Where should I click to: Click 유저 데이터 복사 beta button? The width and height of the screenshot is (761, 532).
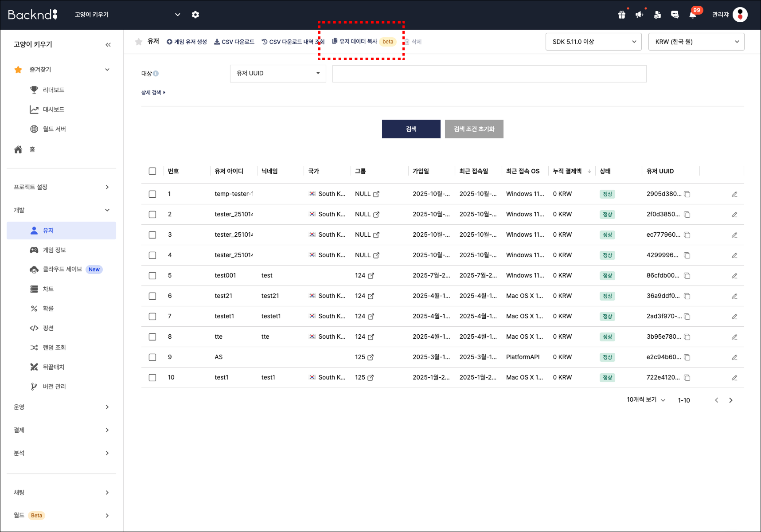358,42
